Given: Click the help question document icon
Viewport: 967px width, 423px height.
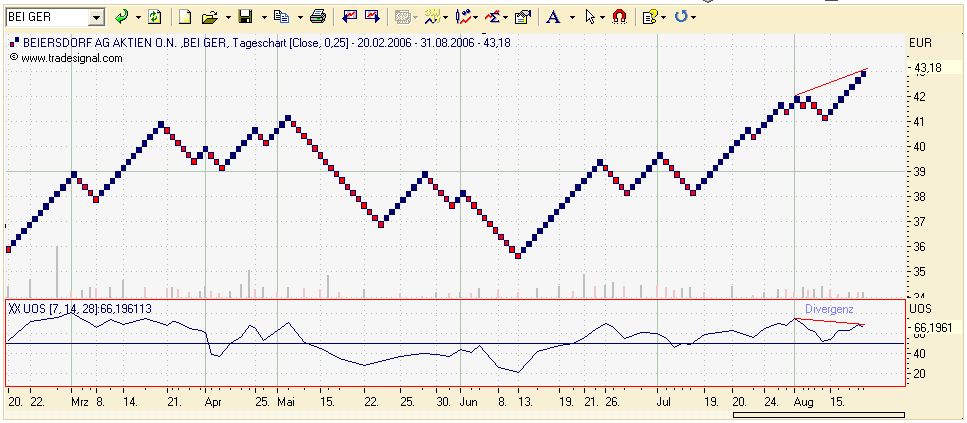Looking at the screenshot, I should (649, 17).
